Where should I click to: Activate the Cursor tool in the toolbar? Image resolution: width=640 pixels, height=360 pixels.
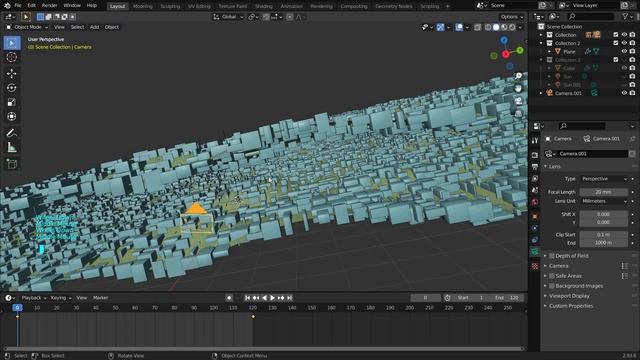[x=12, y=57]
